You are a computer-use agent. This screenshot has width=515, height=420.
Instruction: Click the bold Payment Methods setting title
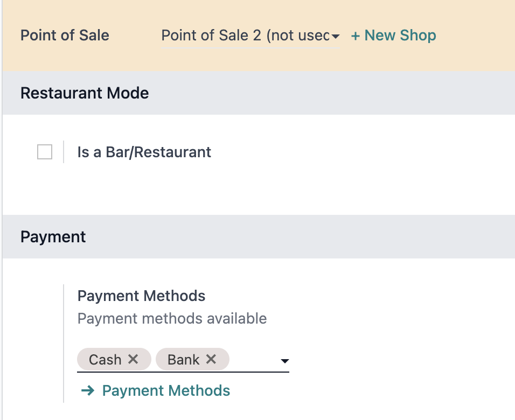[x=142, y=296]
